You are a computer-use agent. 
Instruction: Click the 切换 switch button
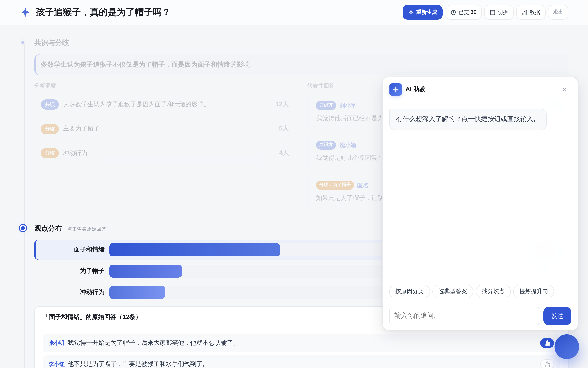click(499, 12)
